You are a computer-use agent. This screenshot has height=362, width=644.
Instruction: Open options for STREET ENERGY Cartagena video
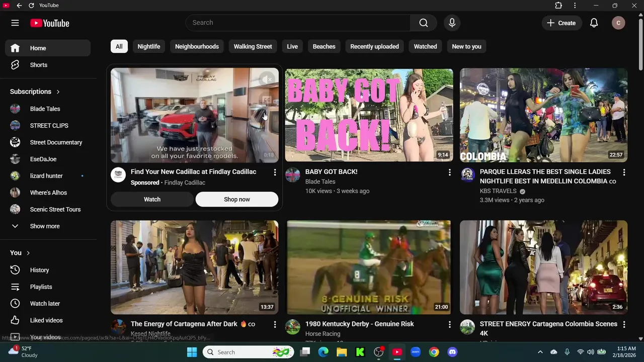[624, 325]
